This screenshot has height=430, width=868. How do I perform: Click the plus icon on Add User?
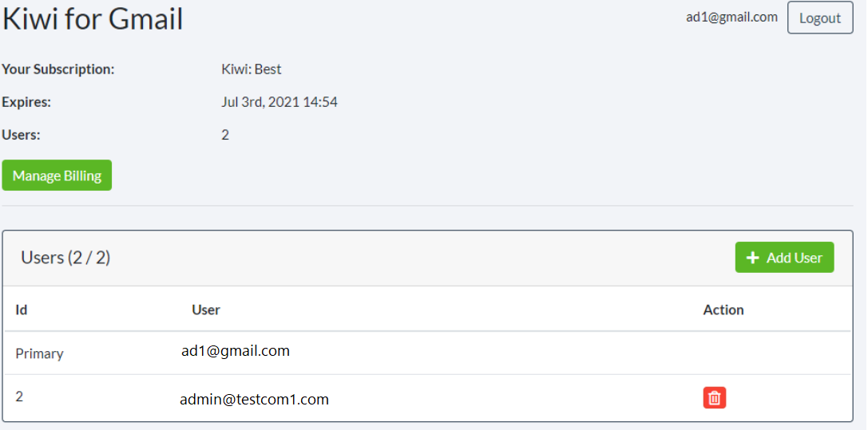click(752, 258)
